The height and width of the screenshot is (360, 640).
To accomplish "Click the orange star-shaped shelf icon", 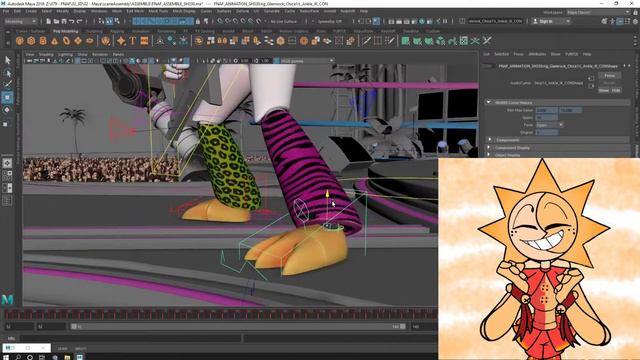I will (x=121, y=41).
